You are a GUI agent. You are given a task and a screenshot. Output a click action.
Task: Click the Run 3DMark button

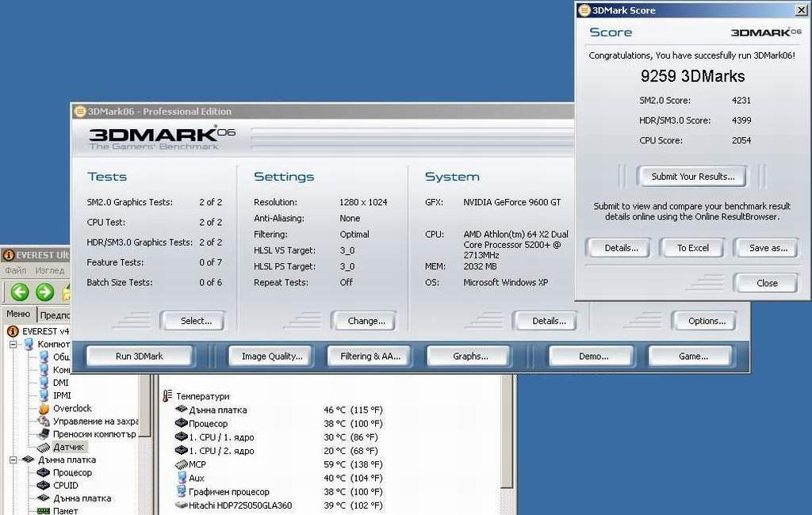(140, 356)
